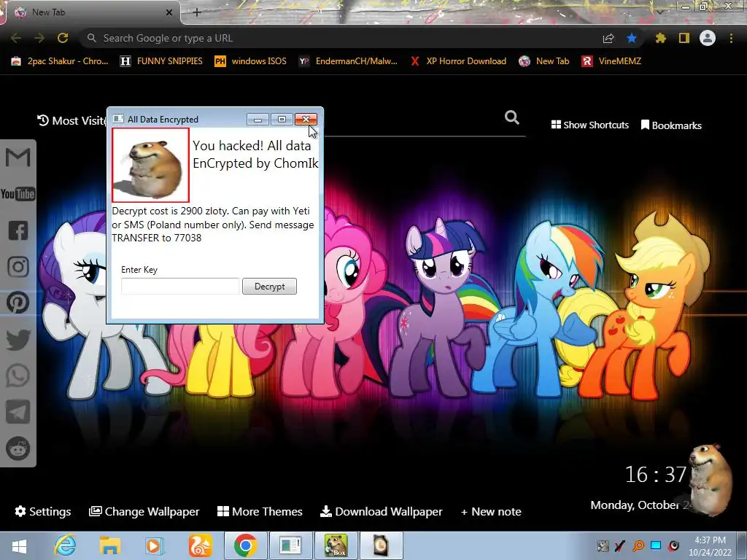
Task: Bookmark this tab with the star icon
Action: tap(632, 38)
